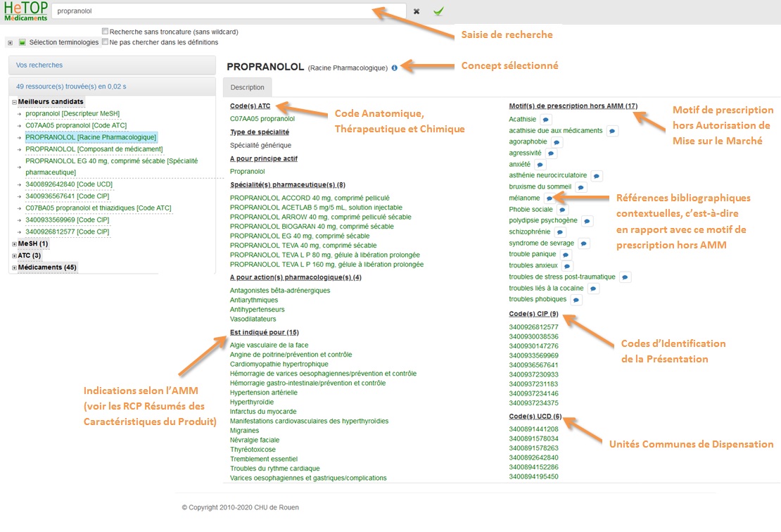Open Vos recherches panel header
Screen dimensions: 781x532
[112, 65]
